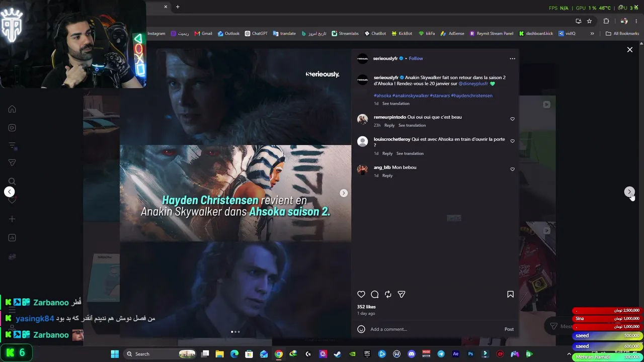
Task: Like the serieouslyfr post
Action: coord(361,295)
